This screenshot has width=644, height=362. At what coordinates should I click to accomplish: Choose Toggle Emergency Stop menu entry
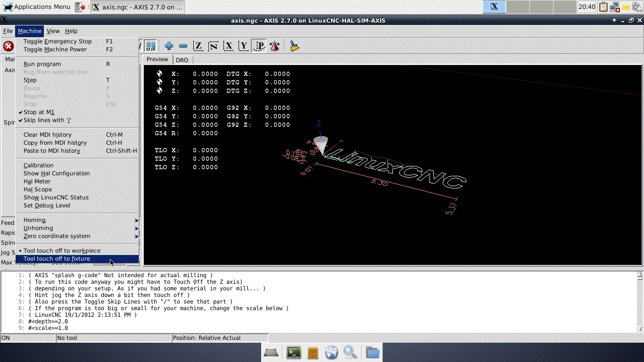point(77,41)
